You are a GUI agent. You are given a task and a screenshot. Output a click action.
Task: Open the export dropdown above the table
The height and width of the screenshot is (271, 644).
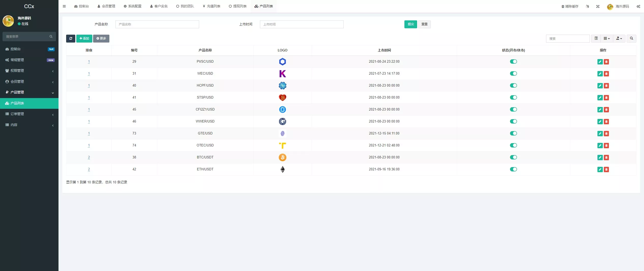pos(619,38)
